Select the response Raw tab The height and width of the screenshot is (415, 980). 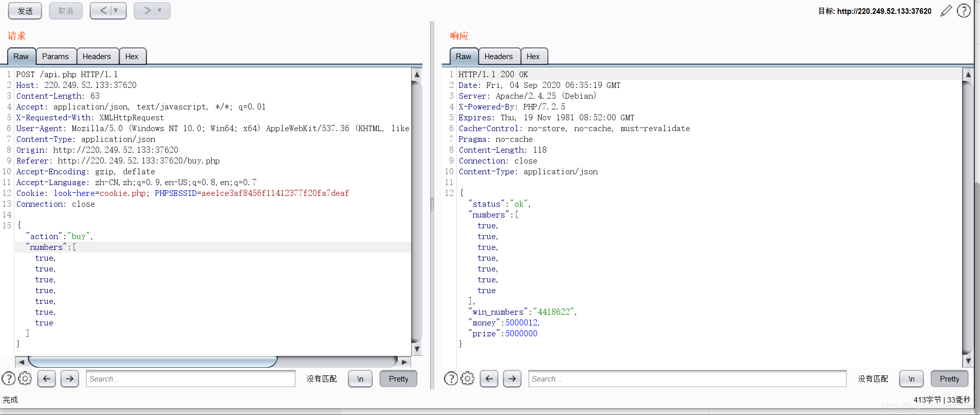464,57
